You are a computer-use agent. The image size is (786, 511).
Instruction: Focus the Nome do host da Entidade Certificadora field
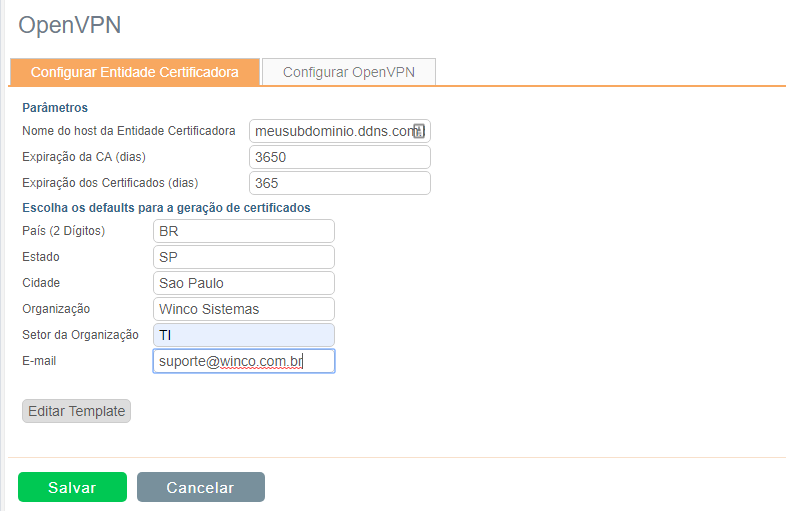click(339, 131)
